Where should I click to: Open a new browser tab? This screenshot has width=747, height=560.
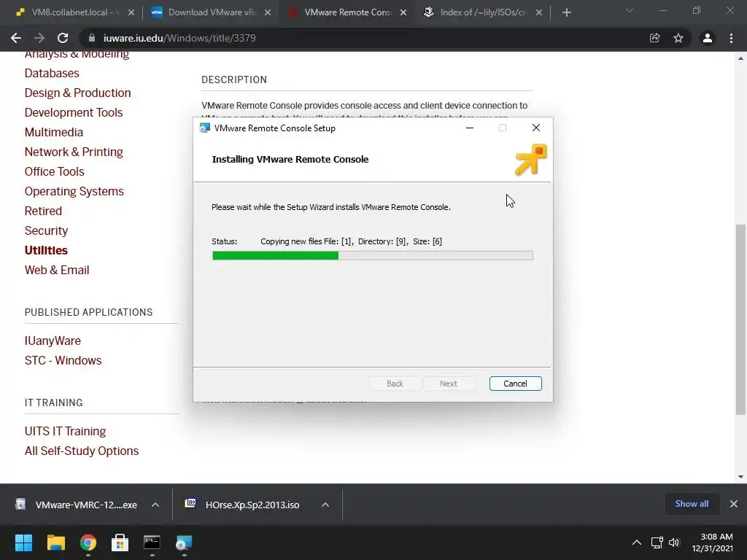pyautogui.click(x=566, y=12)
